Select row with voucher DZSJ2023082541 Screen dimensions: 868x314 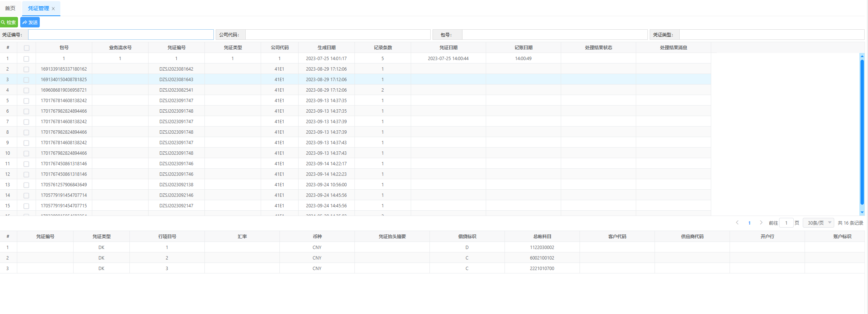tap(176, 90)
